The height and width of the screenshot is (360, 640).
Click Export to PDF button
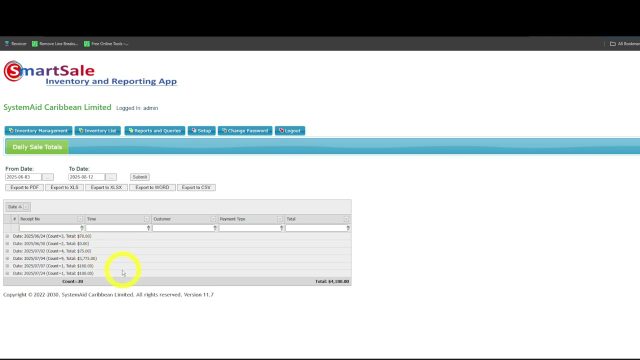pyautogui.click(x=24, y=187)
